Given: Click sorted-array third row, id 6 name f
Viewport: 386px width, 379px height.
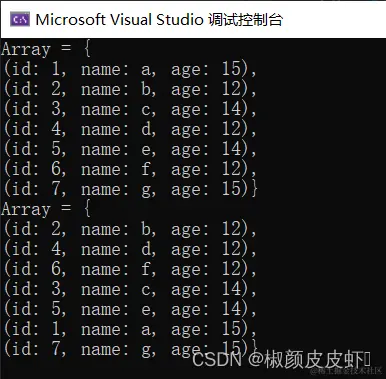Looking at the screenshot, I should (x=130, y=269).
